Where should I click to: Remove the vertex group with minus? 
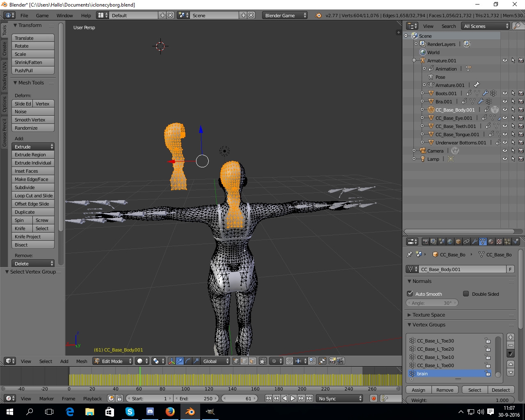(511, 345)
